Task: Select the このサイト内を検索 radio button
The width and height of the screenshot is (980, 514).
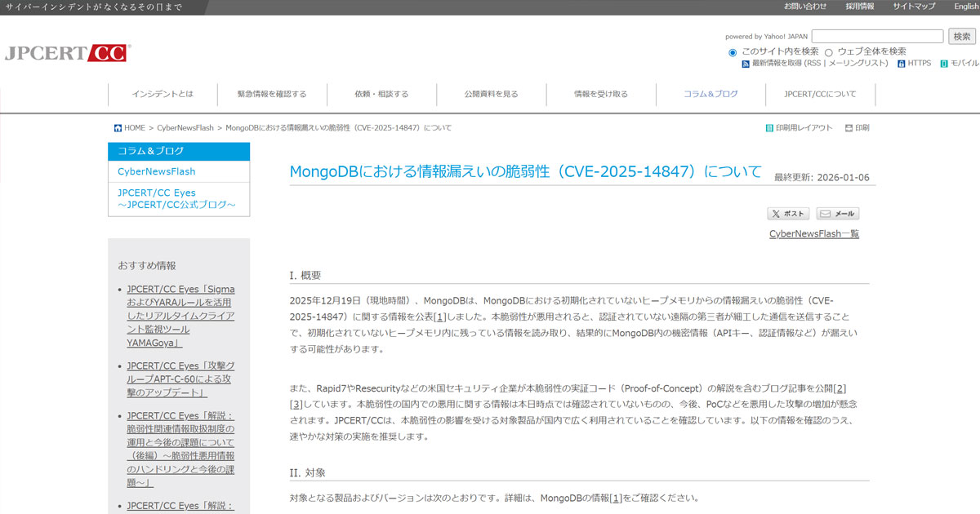Action: 733,52
